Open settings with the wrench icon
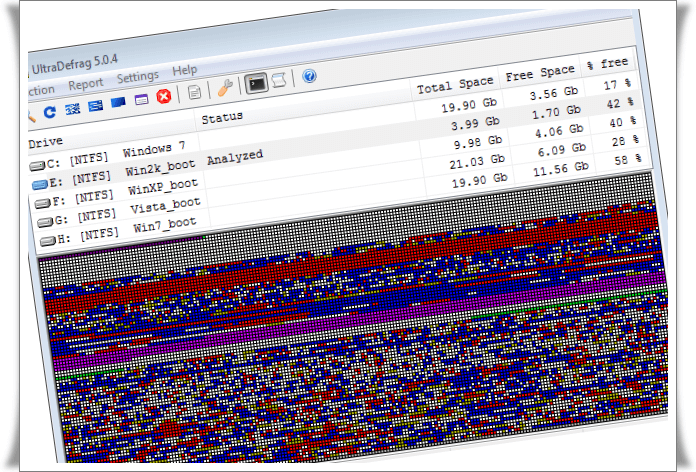Image resolution: width=696 pixels, height=472 pixels. pyautogui.click(x=225, y=88)
